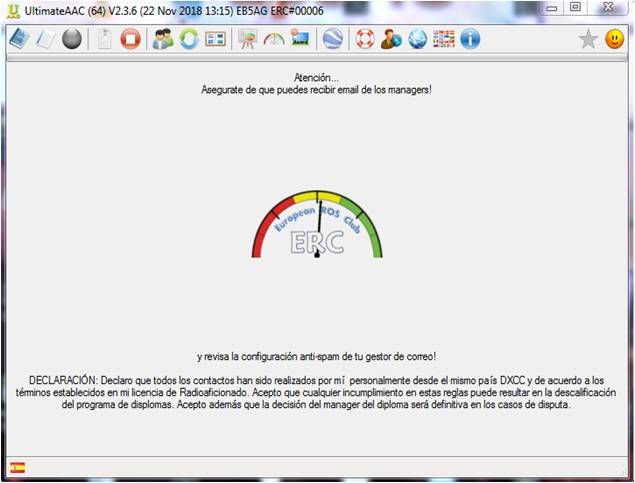Viewport: 635px width, 483px height.
Task: Click the presentation easel icon
Action: [247, 39]
